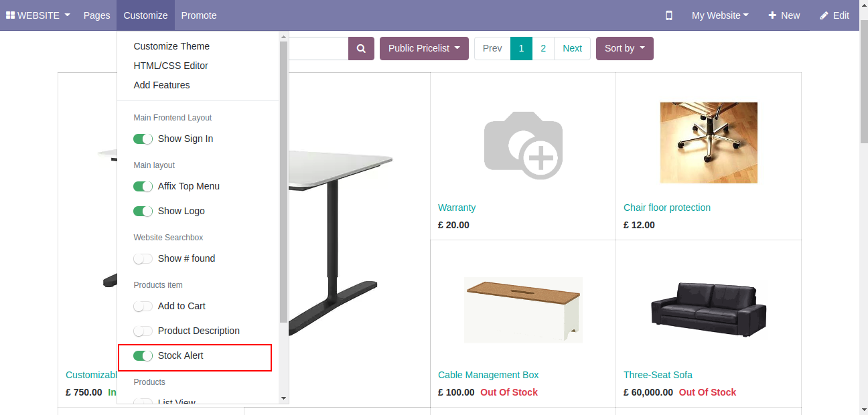Open the Public Pricelist dropdown

coord(424,48)
